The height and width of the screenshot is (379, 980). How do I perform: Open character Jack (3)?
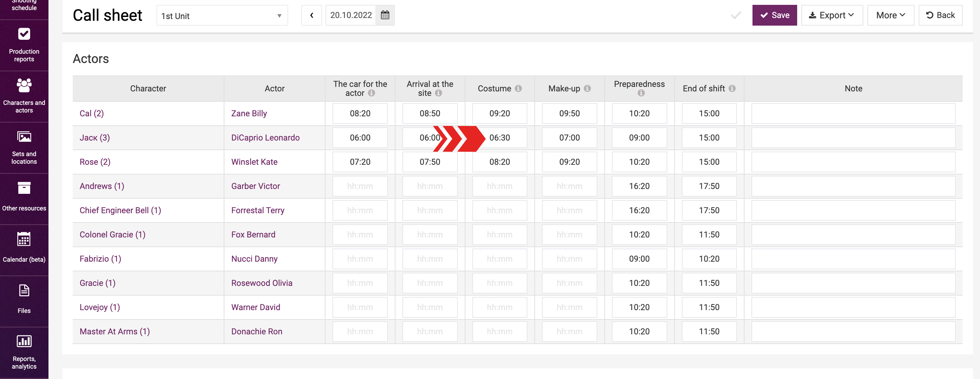(95, 138)
